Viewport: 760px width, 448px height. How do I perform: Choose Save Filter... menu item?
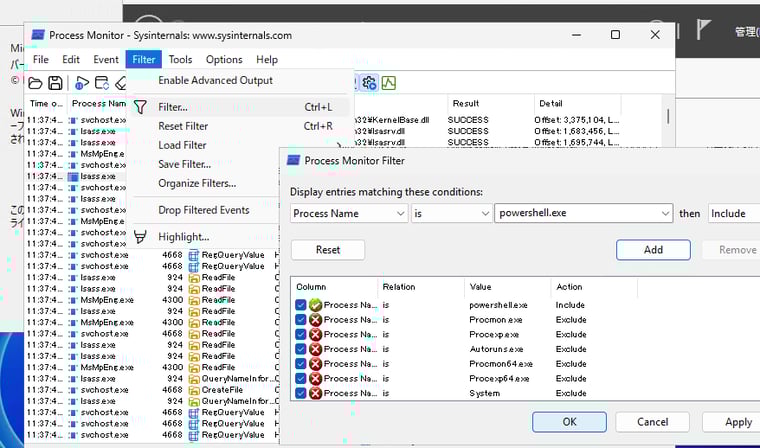point(204,164)
